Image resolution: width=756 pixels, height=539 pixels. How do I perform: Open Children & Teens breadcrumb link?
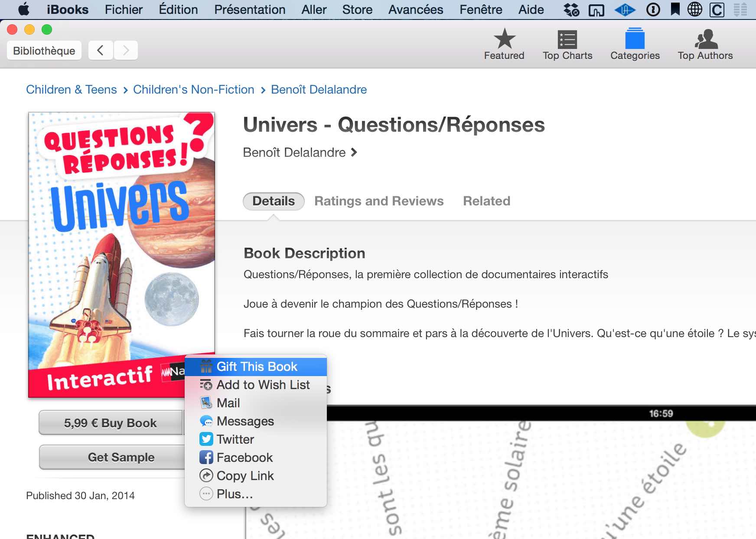[72, 89]
